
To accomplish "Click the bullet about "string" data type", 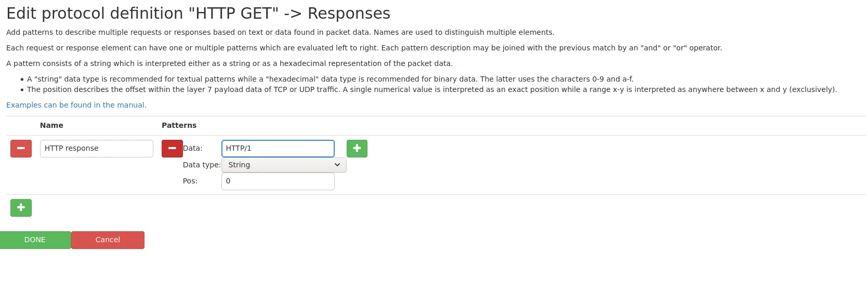I will pos(330,80).
